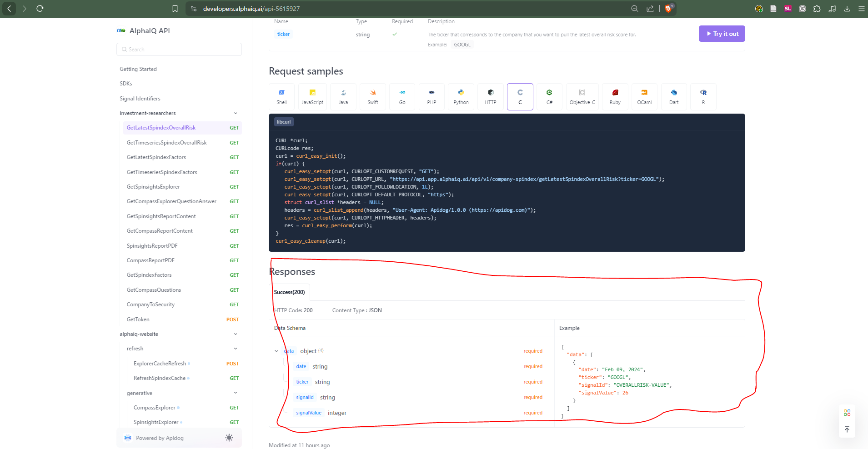Image resolution: width=868 pixels, height=449 pixels.
Task: Open Getting Started page
Action: click(138, 69)
